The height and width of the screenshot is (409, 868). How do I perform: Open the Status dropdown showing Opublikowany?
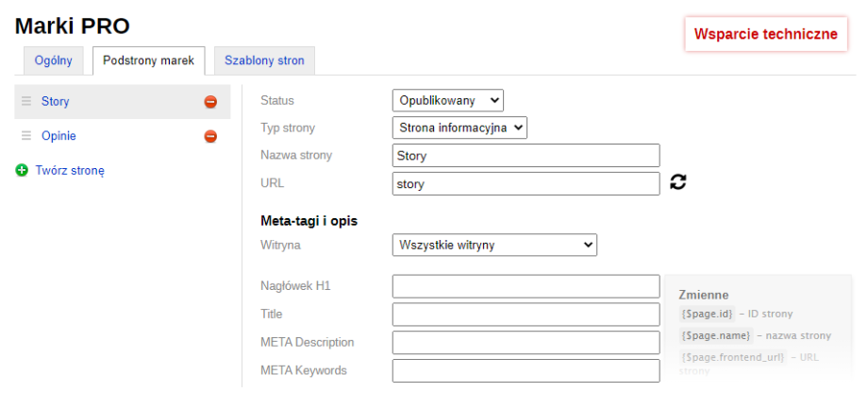point(447,100)
